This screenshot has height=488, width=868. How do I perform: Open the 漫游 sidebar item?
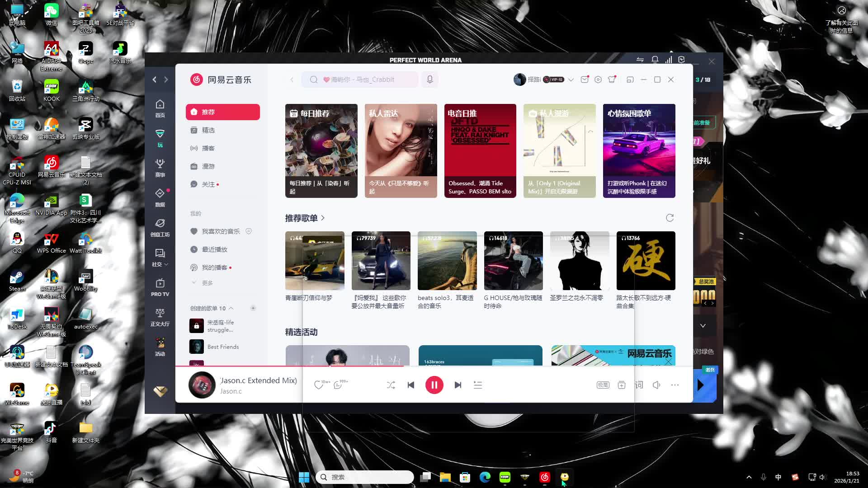point(208,166)
